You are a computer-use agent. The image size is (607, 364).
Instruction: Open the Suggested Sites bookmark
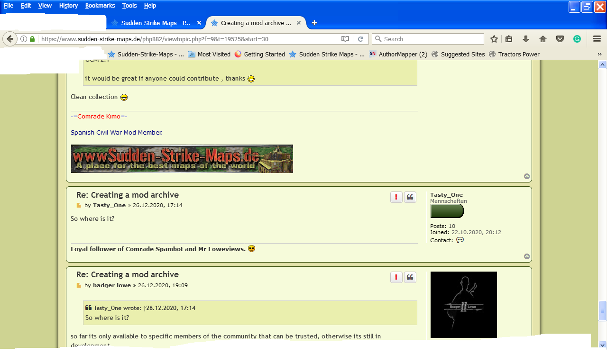pyautogui.click(x=458, y=55)
